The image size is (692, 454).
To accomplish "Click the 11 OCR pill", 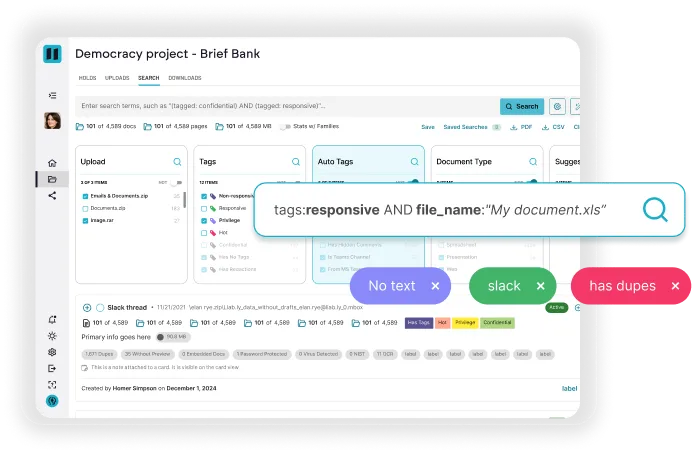I will (385, 354).
